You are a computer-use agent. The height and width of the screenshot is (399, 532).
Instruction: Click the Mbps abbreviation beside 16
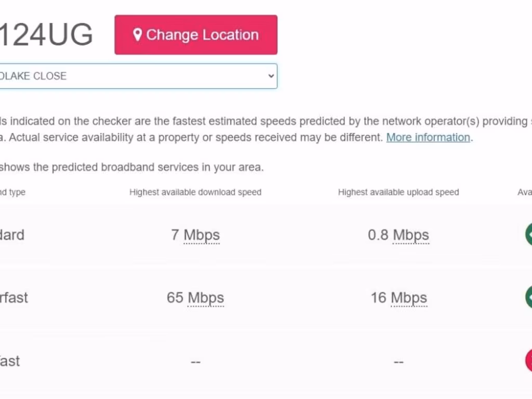pos(409,298)
